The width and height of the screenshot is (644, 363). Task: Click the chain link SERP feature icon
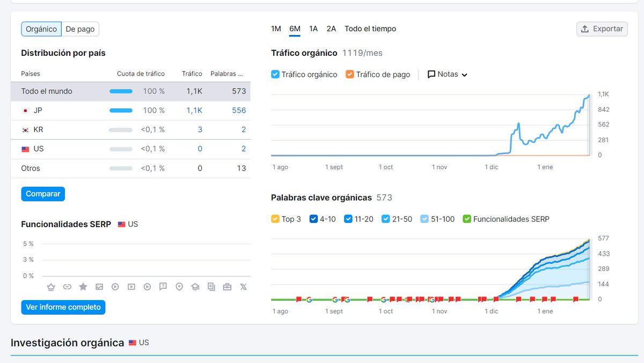[67, 287]
